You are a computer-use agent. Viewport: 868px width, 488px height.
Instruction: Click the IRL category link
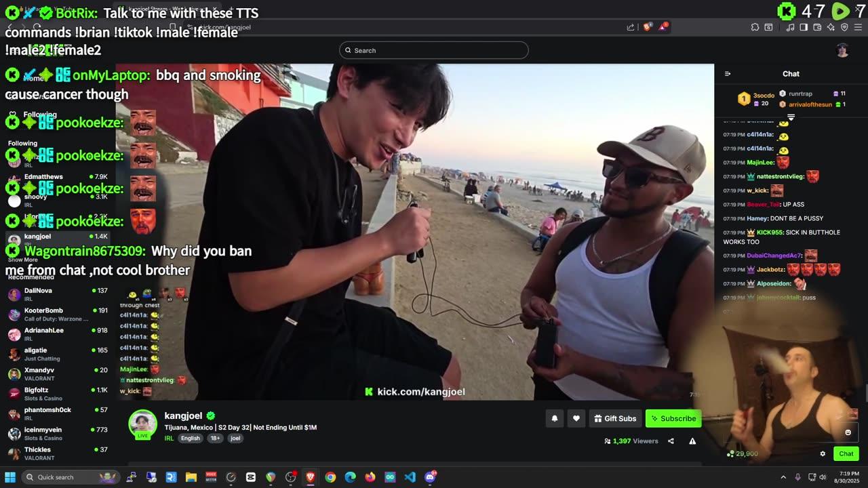tap(169, 438)
